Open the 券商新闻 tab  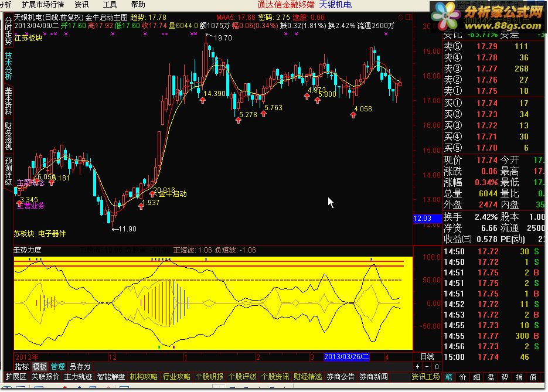tap(373, 377)
